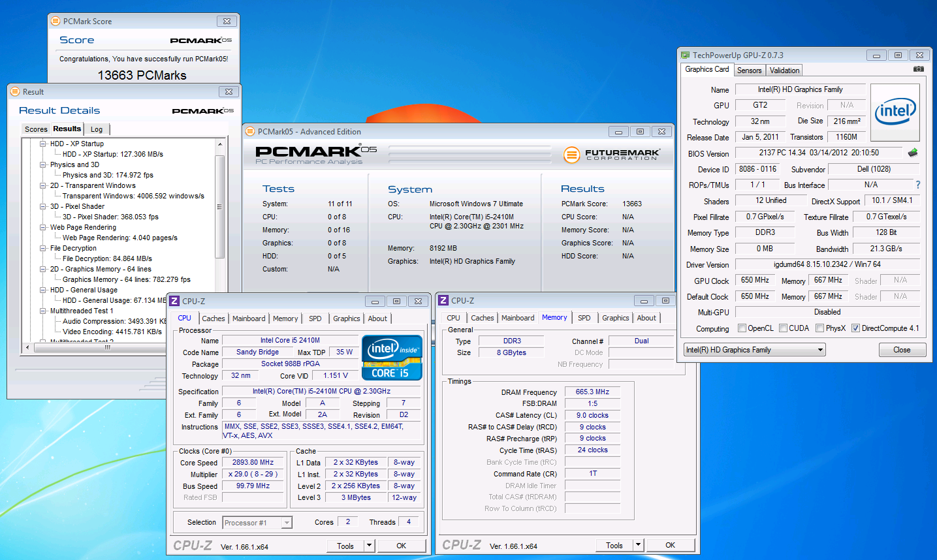Screen dimensions: 937x560
Task: Collapse the HDD - XP Startup tree node
Action: tap(43, 144)
